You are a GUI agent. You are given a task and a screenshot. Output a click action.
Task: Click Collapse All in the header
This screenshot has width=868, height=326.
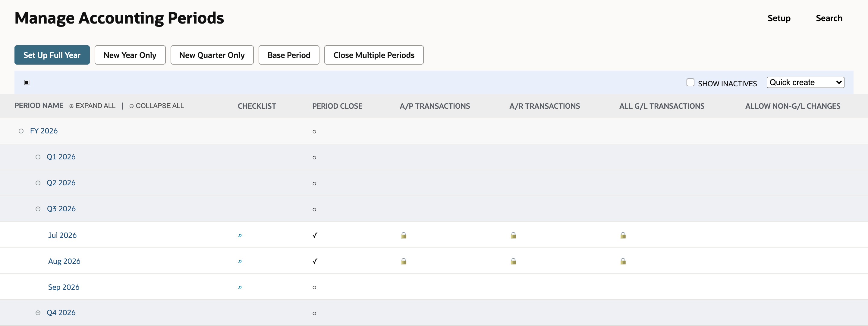tap(157, 106)
